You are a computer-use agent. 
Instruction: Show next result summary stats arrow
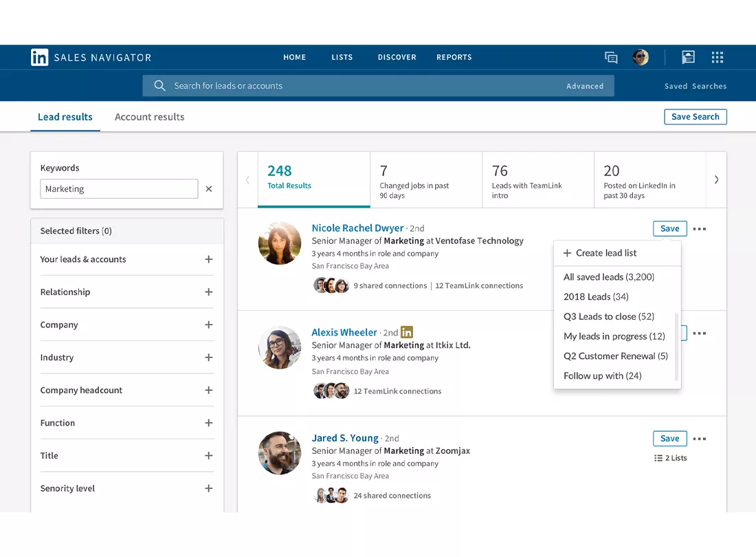click(x=716, y=180)
